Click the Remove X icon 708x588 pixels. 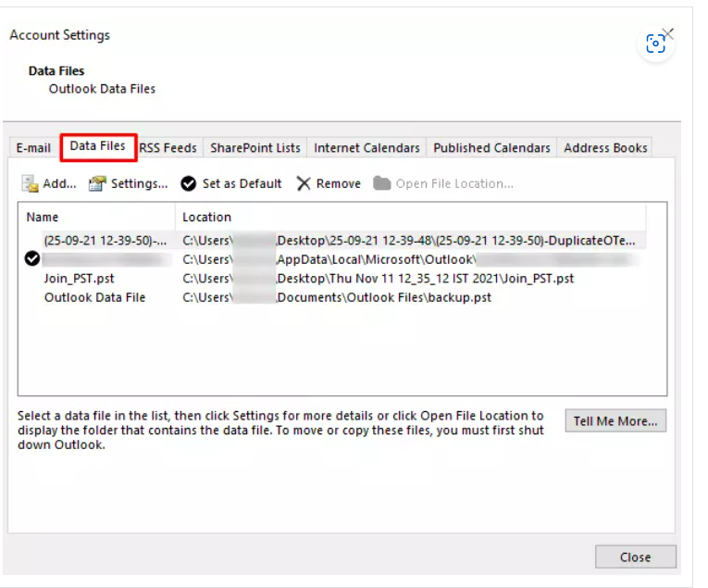point(304,183)
